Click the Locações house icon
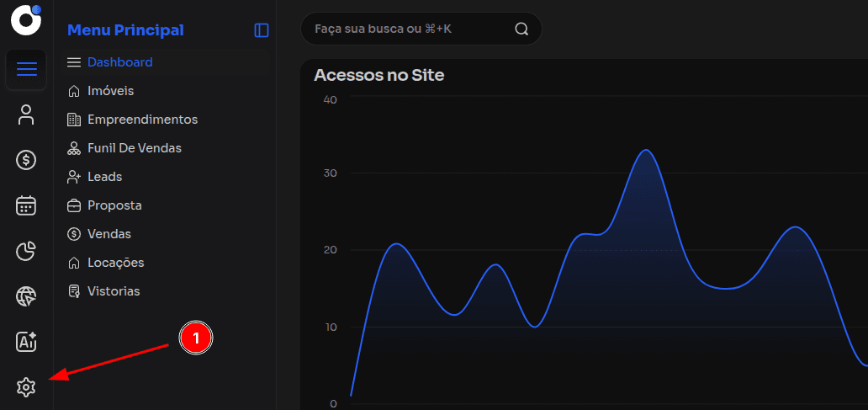 pyautogui.click(x=74, y=263)
